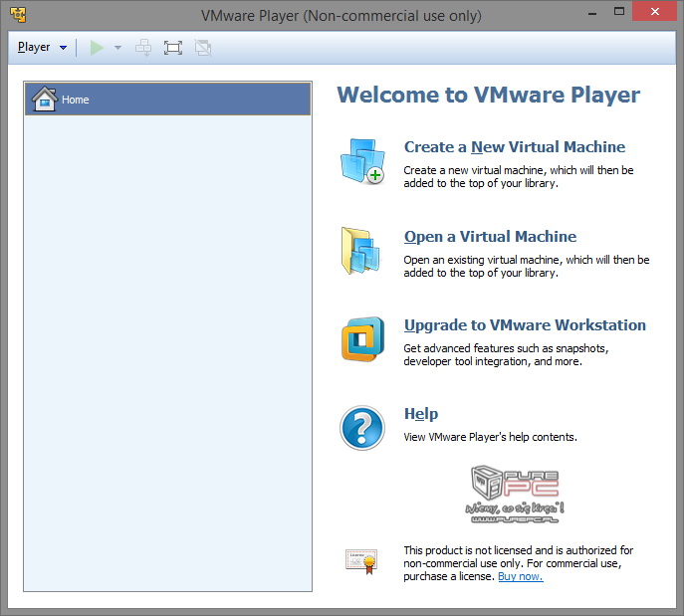Click the license certificate icon

pyautogui.click(x=361, y=562)
